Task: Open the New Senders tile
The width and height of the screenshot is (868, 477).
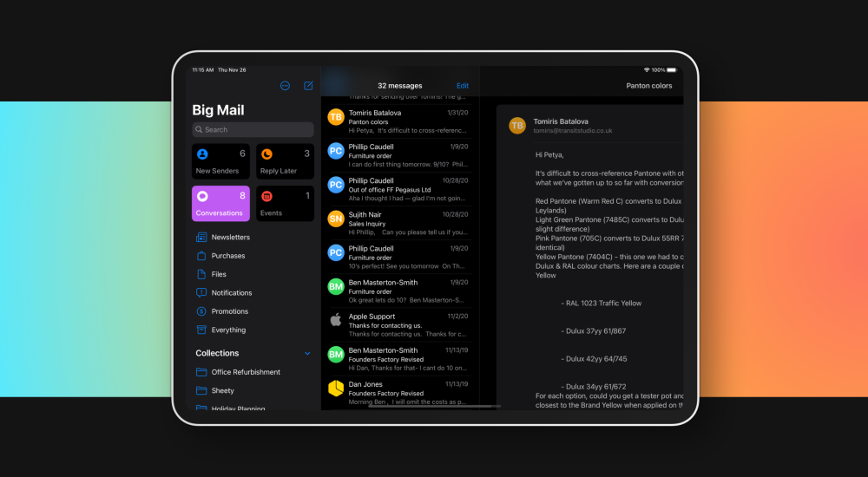Action: tap(220, 161)
